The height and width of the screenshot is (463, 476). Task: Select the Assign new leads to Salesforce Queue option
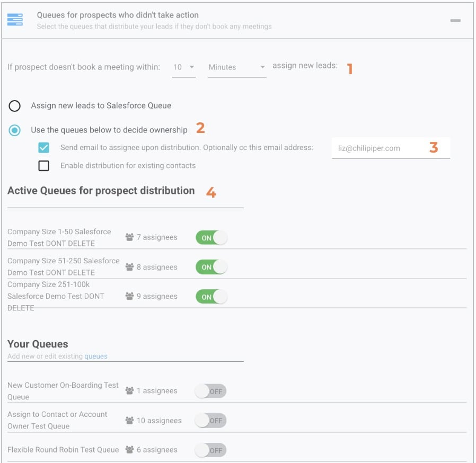click(x=15, y=106)
